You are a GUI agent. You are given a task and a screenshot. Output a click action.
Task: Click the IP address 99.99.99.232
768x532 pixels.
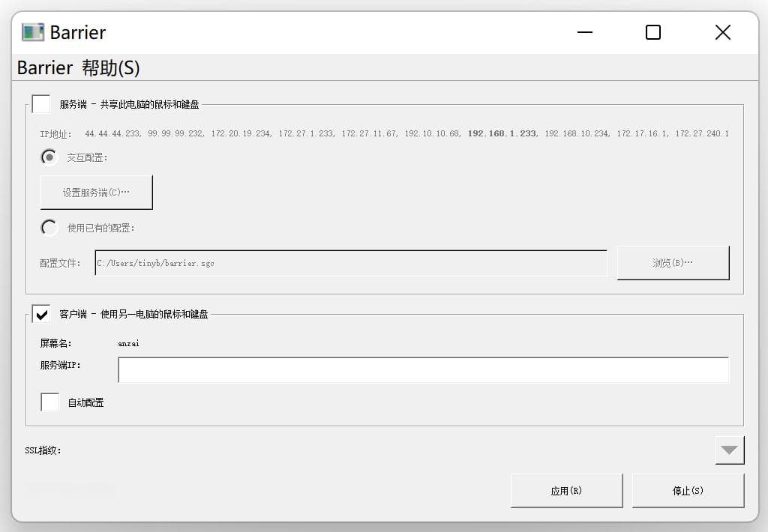[x=175, y=133]
